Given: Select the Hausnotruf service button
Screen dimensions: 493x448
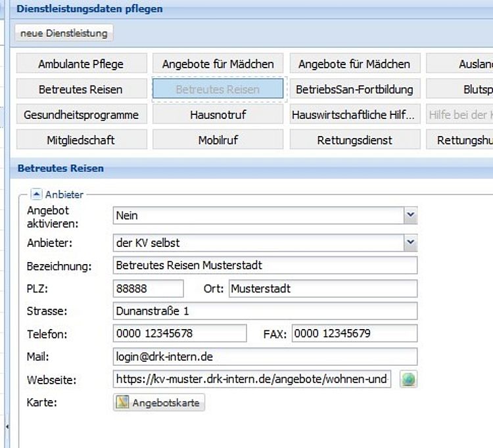Looking at the screenshot, I should (x=218, y=114).
